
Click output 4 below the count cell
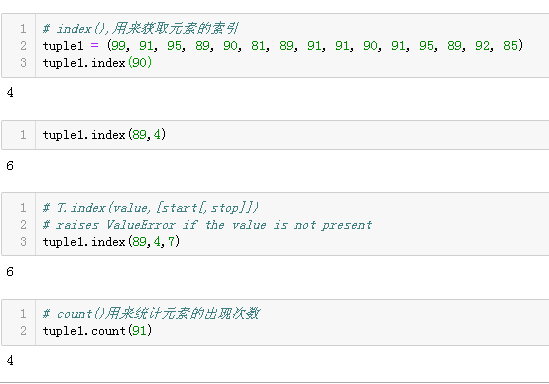pos(10,361)
